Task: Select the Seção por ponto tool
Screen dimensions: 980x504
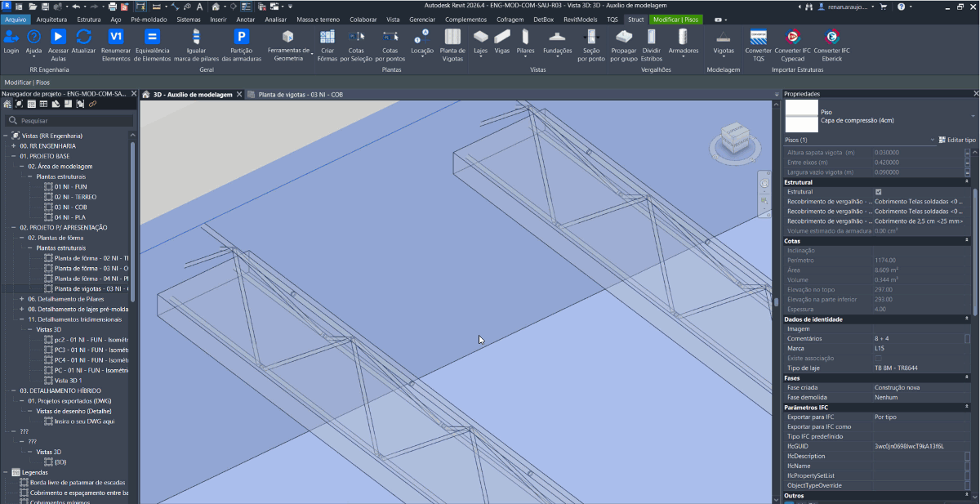Action: pos(591,38)
